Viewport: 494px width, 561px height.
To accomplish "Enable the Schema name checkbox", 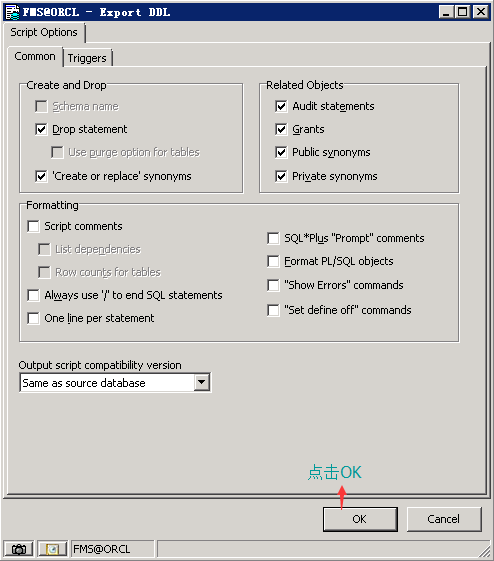I will tap(41, 106).
